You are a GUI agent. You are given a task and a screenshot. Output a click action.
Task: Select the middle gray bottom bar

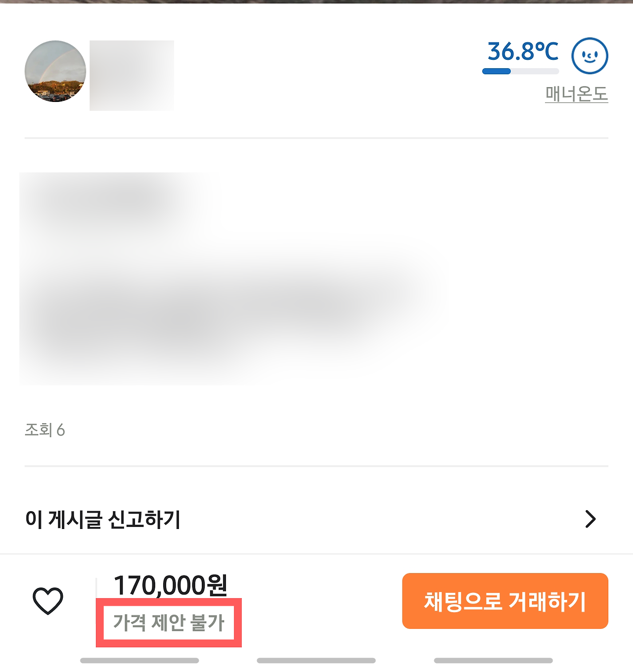316,661
